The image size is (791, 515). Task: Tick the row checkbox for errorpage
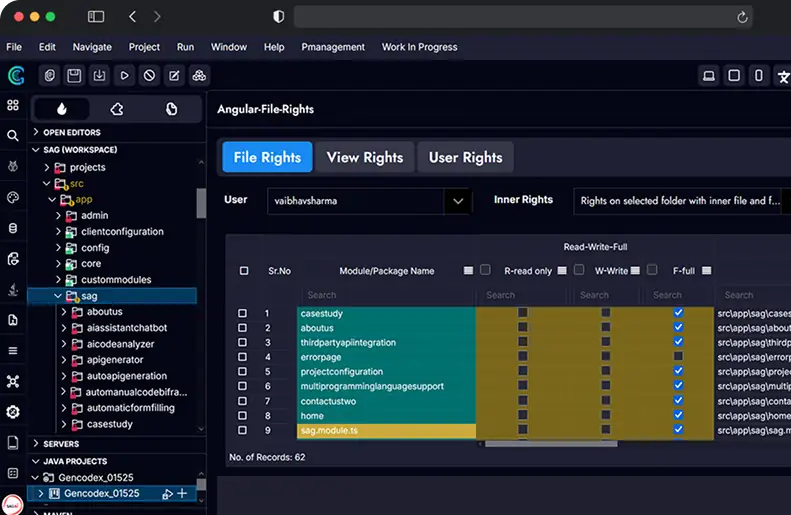[243, 357]
